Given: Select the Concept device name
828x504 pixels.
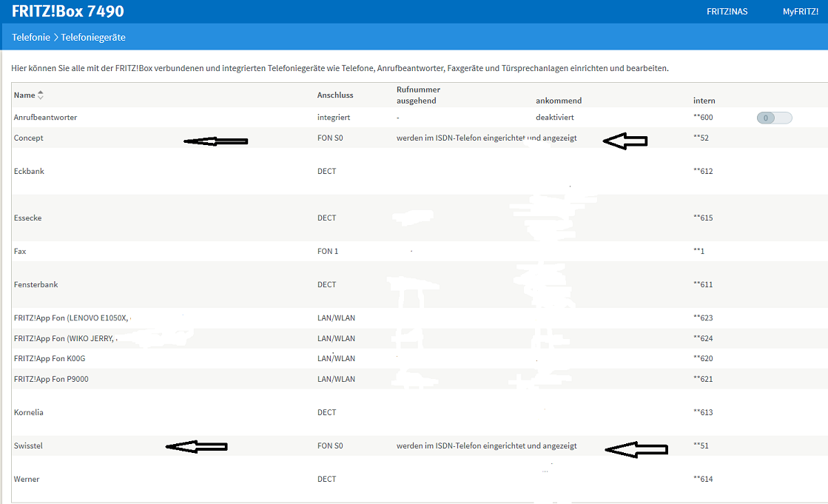Looking at the screenshot, I should [x=29, y=138].
